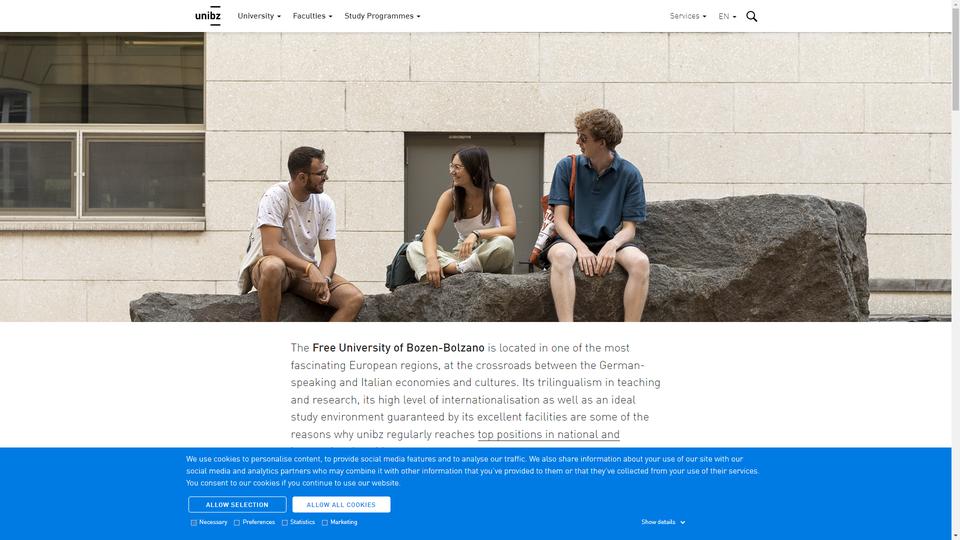The image size is (960, 540).
Task: Expand the Faculties menu
Action: (x=312, y=16)
